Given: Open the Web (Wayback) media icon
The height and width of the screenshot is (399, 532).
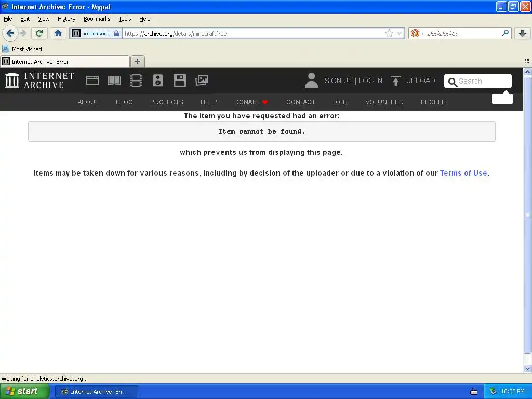Looking at the screenshot, I should coord(92,81).
